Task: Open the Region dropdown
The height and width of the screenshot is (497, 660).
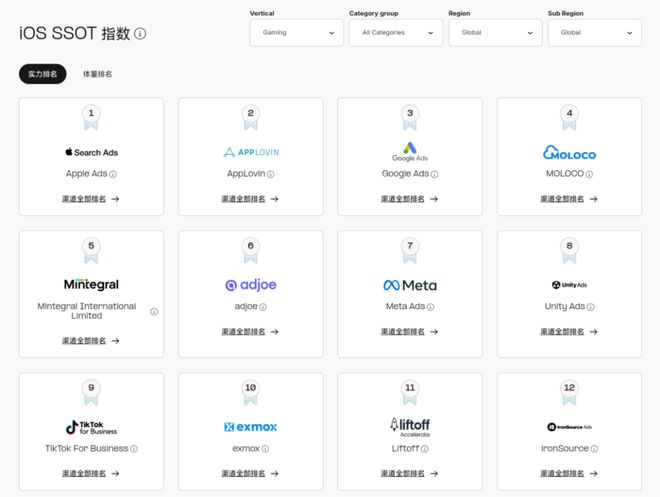Action: [495, 32]
